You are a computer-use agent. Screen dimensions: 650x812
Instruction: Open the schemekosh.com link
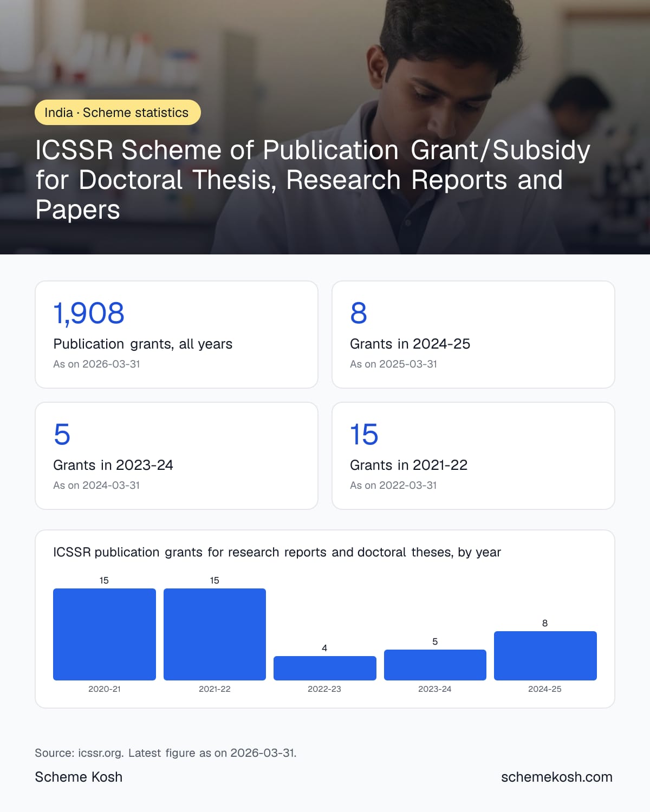point(557,777)
